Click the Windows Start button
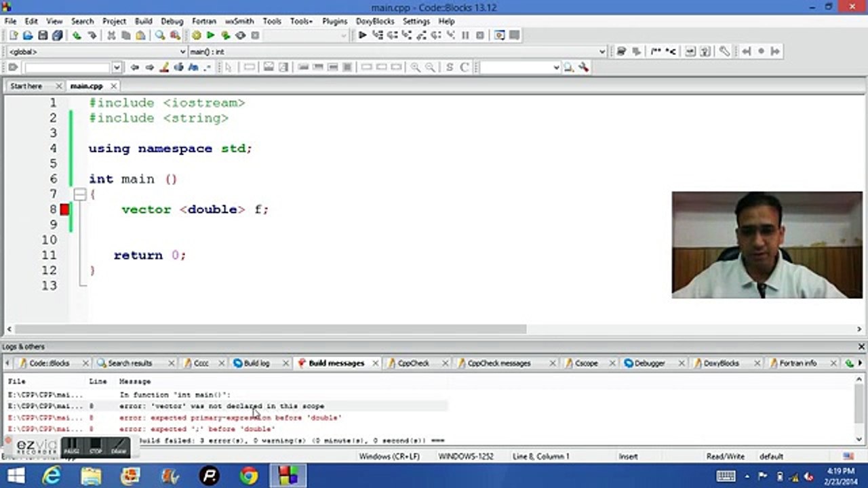868x488 pixels. [15, 476]
